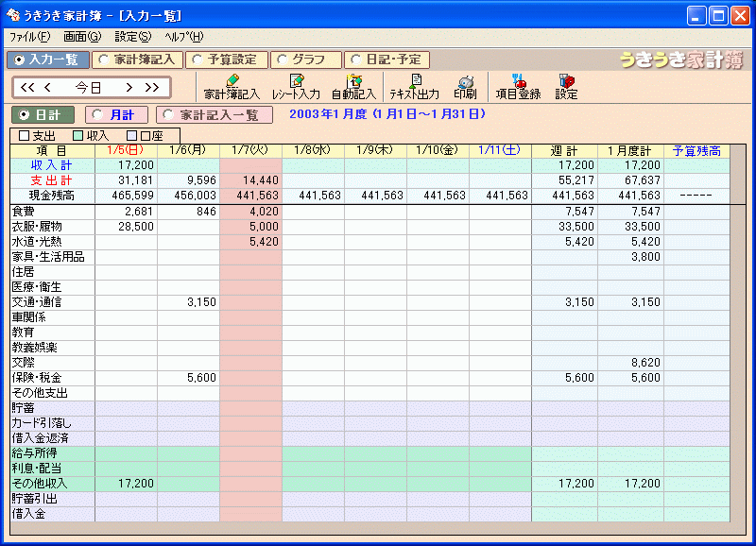This screenshot has height=546, width=756.
Task: Open 項目登録 item registration
Action: click(518, 87)
